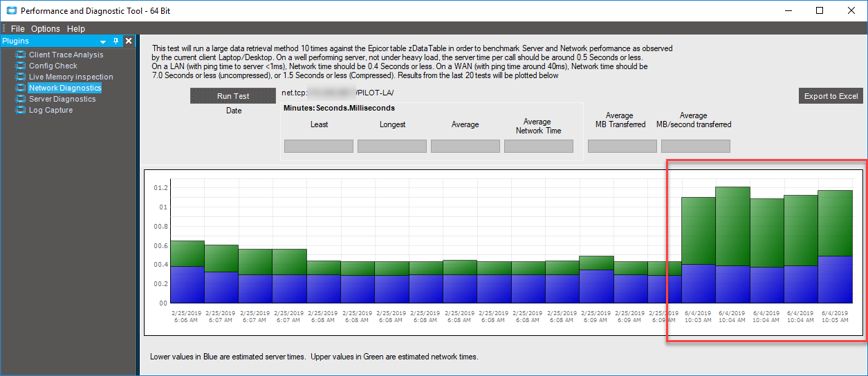
Task: Pin the Plugins panel with the pushpin icon
Action: tap(116, 41)
